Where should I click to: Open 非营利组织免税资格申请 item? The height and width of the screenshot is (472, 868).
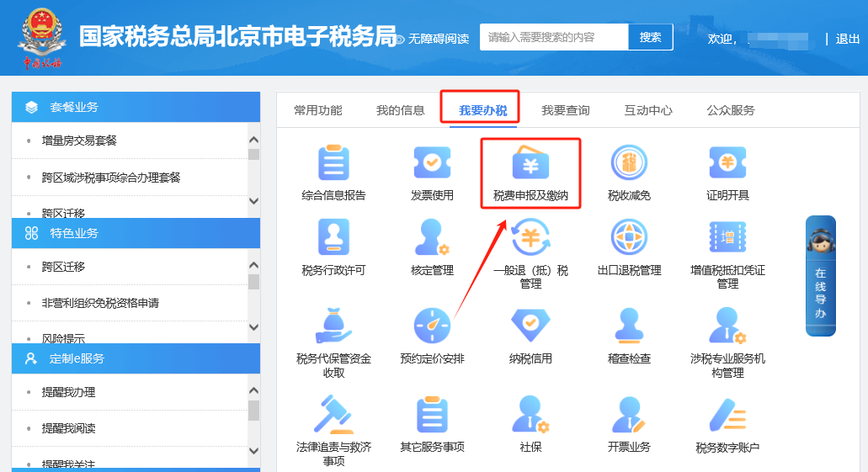coord(100,303)
